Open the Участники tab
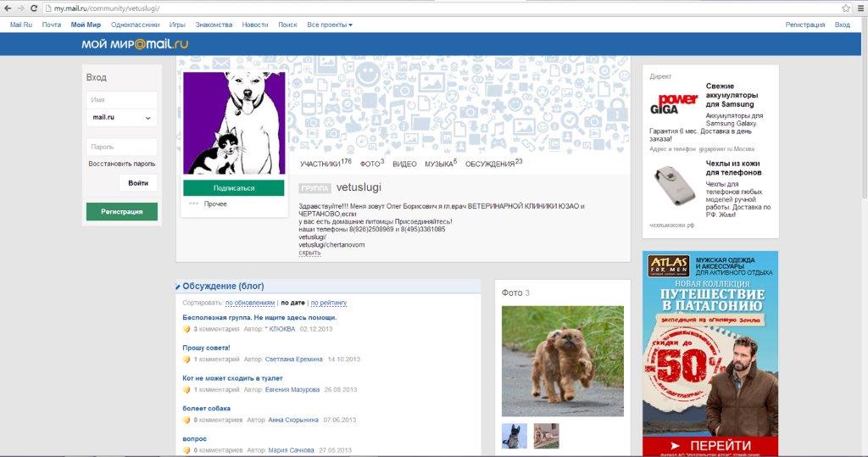868x457 pixels. (325, 164)
